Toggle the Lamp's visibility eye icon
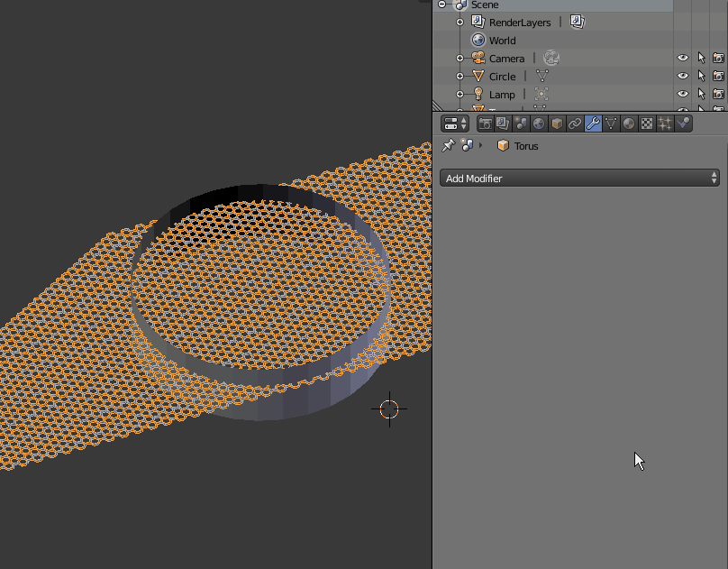Image resolution: width=728 pixels, height=569 pixels. (x=683, y=94)
